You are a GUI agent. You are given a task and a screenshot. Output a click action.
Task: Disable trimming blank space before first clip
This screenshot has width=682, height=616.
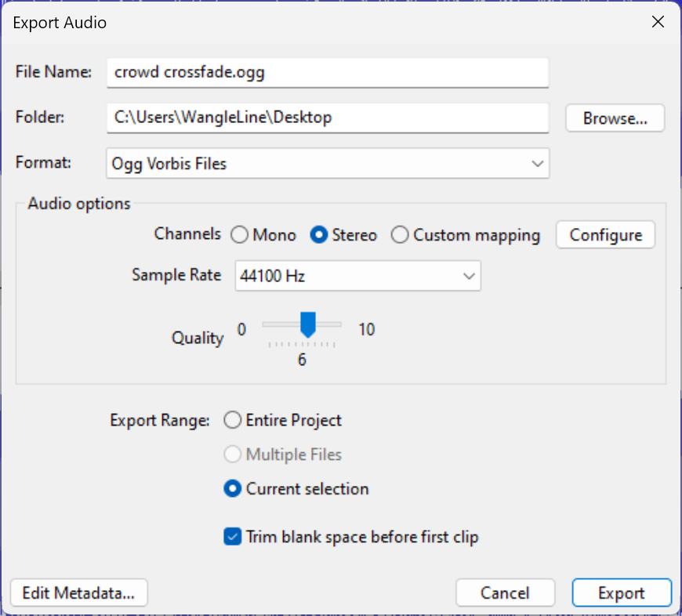[232, 536]
